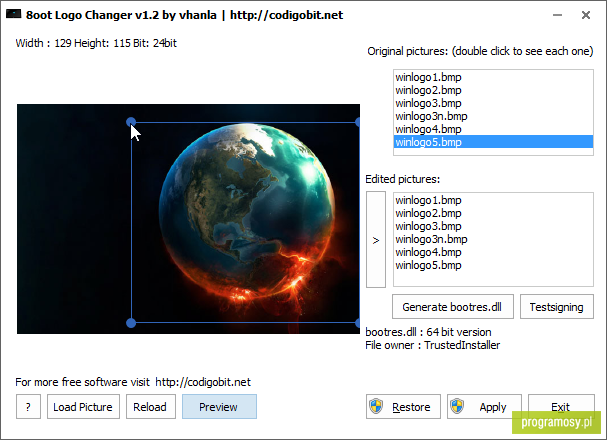Image resolution: width=607 pixels, height=440 pixels.
Task: Click the > transfer arrow button
Action: click(376, 240)
